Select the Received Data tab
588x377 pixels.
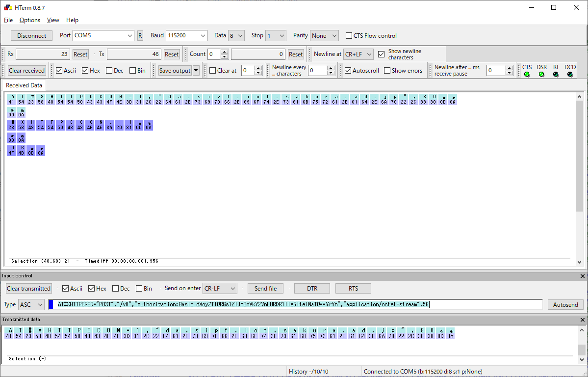25,85
